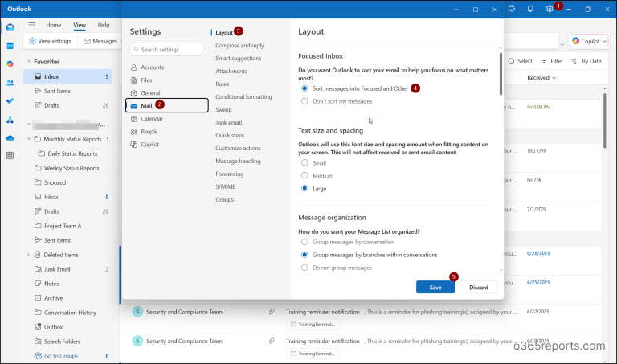
Task: Open the Calendar app icon in left rail
Action: 10,46
